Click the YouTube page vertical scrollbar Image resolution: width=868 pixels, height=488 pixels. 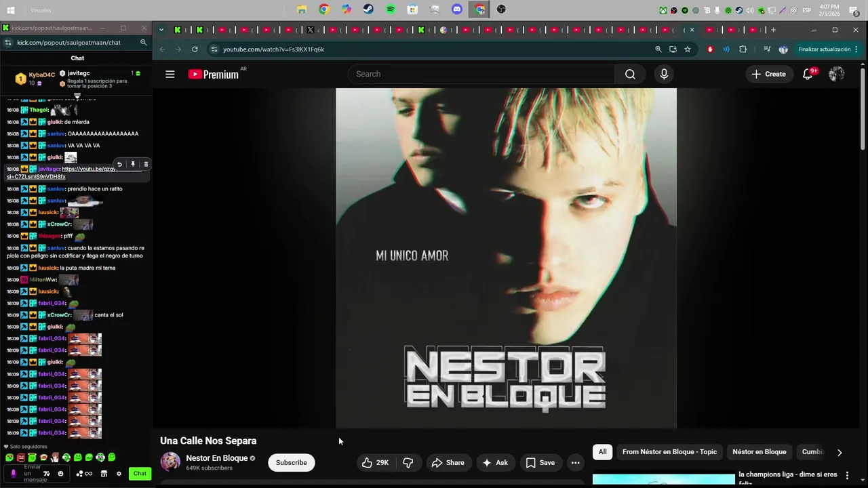pos(863,108)
